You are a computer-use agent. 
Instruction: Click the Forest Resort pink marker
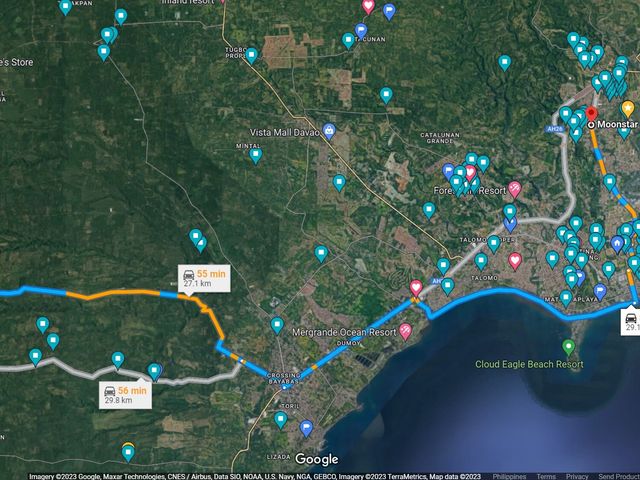(x=514, y=189)
